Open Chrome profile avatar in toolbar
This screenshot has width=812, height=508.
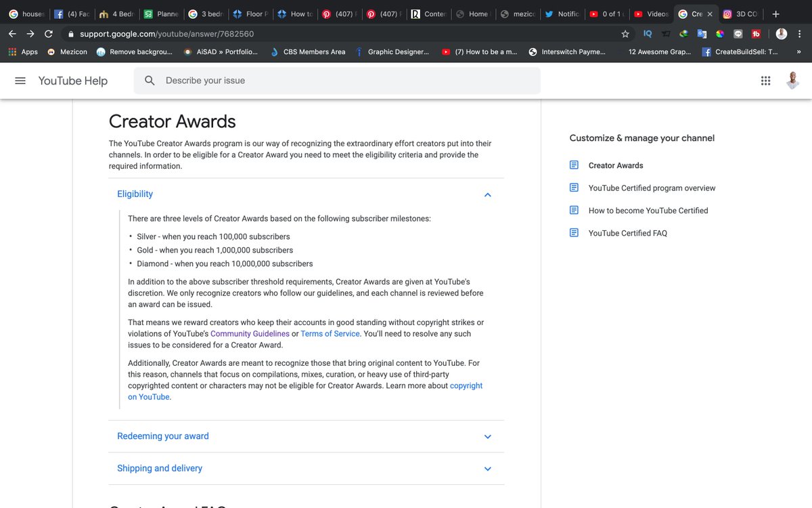tap(782, 34)
